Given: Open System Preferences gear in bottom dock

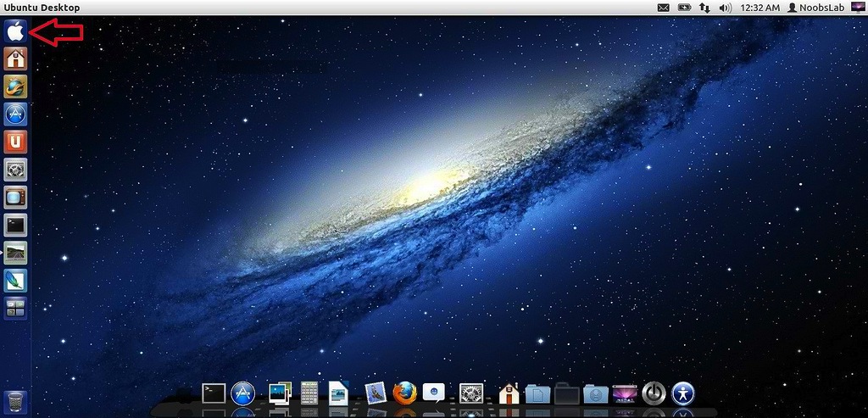Looking at the screenshot, I should pos(471,393).
